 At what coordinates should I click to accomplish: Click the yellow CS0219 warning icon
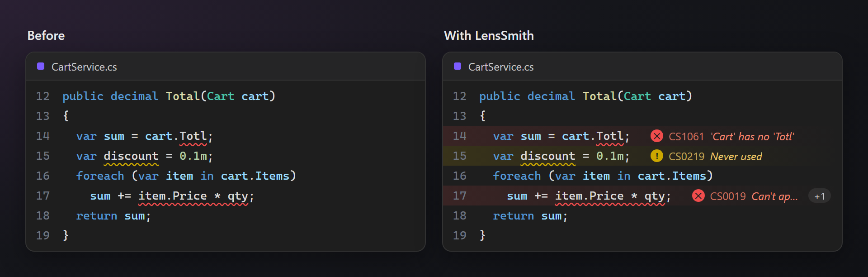point(656,156)
